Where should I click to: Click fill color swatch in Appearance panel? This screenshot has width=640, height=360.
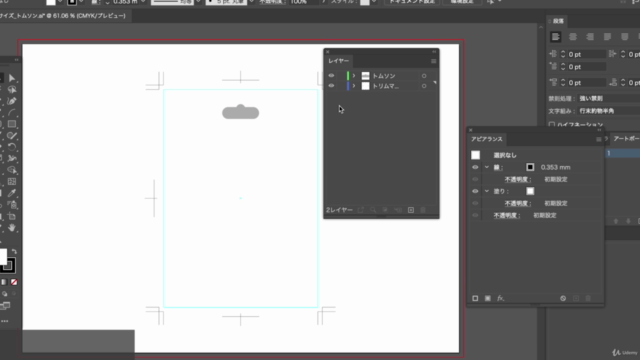530,191
